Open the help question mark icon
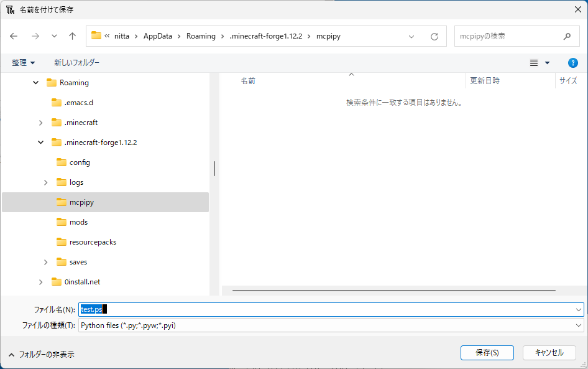Screen dimensions: 588x369 573,63
